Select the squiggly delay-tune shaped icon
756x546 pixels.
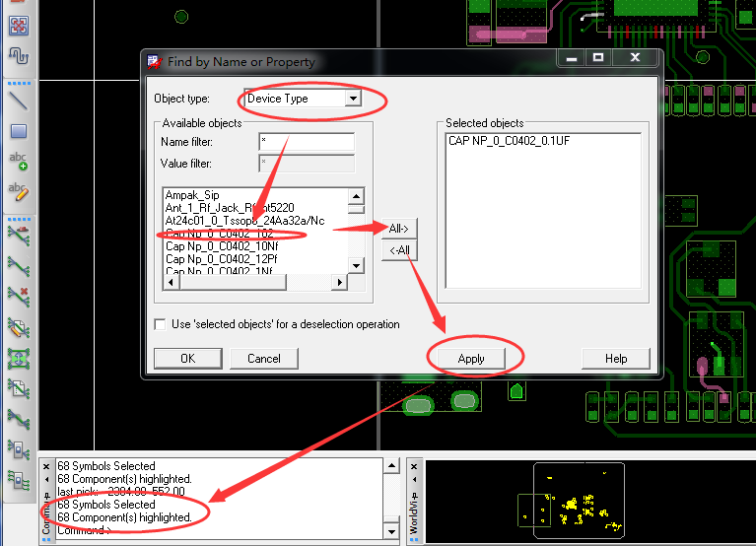[19, 56]
